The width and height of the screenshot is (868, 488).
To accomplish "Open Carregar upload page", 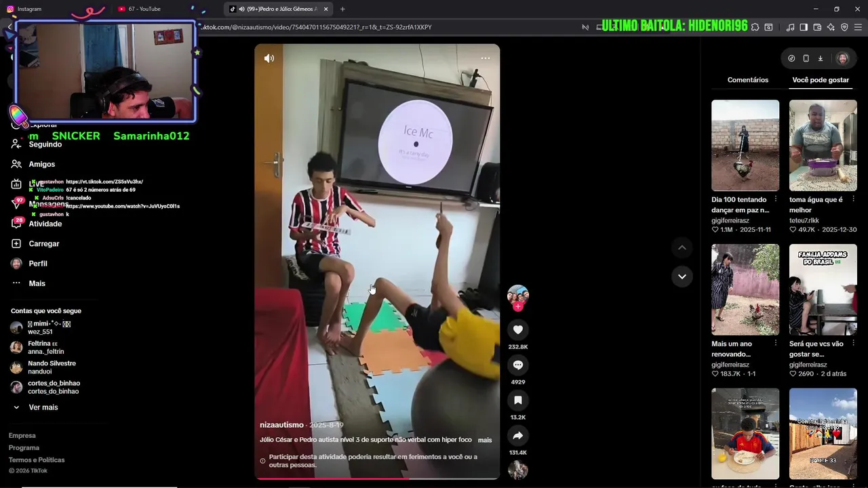I will click(x=44, y=243).
